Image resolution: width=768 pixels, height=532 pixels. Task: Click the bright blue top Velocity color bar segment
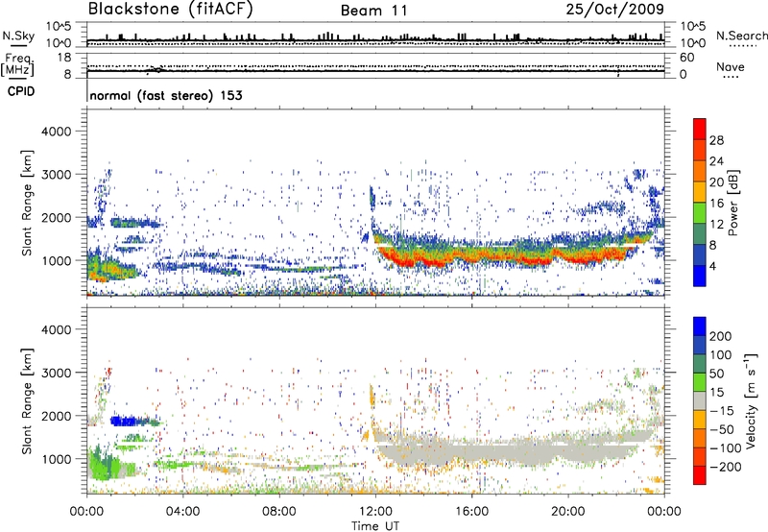pos(700,326)
